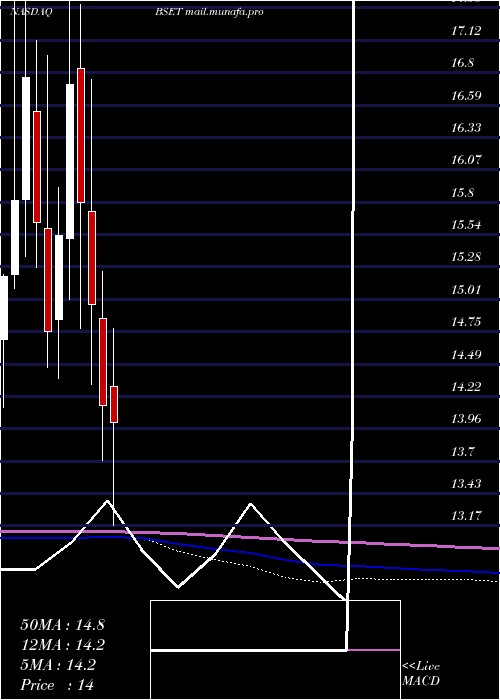Select the 13.7 price axis label
The height and width of the screenshot is (700, 500).
click(462, 452)
